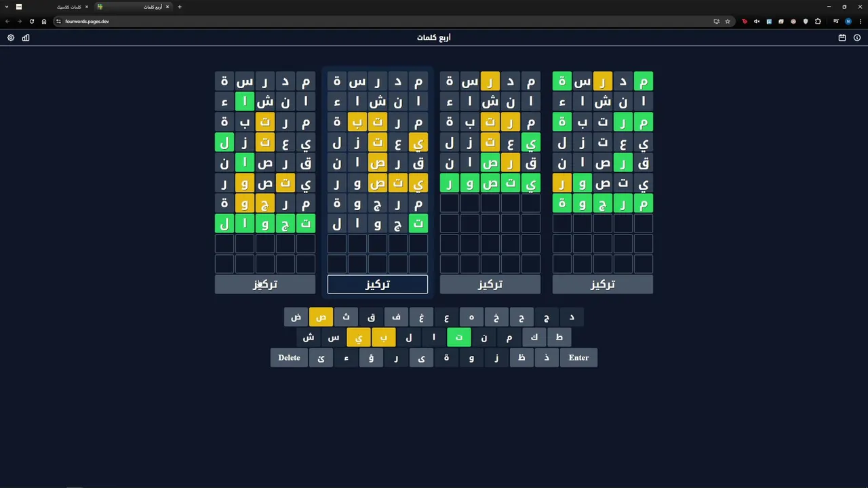Select the أربع كلمات tab
This screenshot has height=488, width=868.
pos(134,7)
